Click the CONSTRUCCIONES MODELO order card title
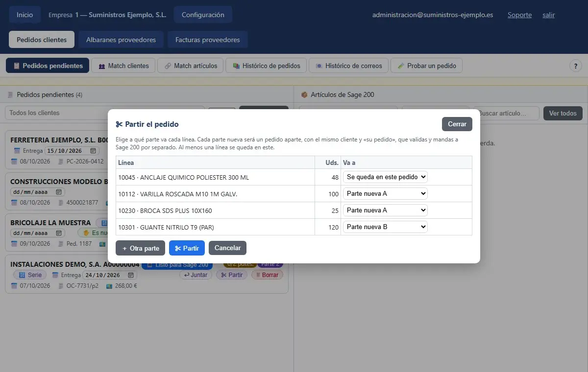 (x=59, y=182)
